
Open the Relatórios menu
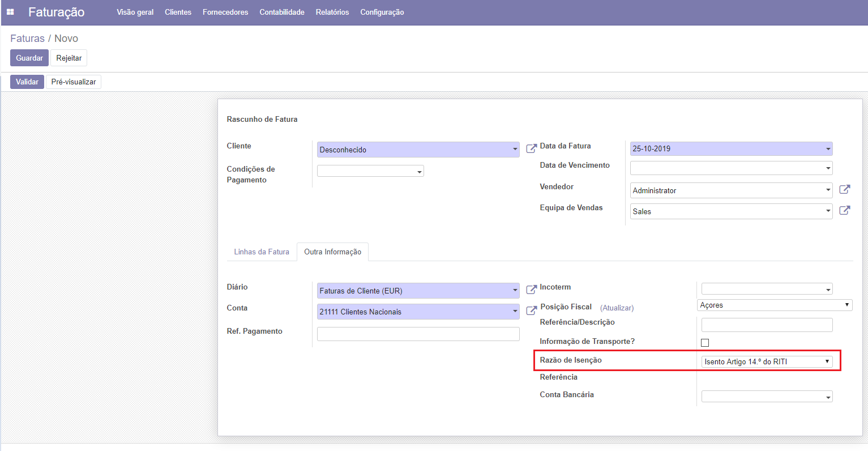(332, 12)
